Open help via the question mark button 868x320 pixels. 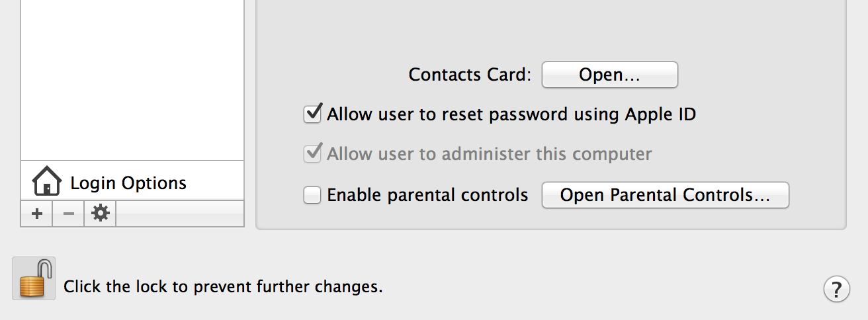coord(836,289)
